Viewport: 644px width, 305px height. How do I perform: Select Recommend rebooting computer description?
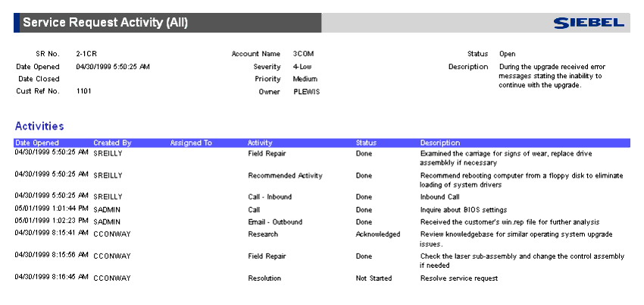[521, 180]
